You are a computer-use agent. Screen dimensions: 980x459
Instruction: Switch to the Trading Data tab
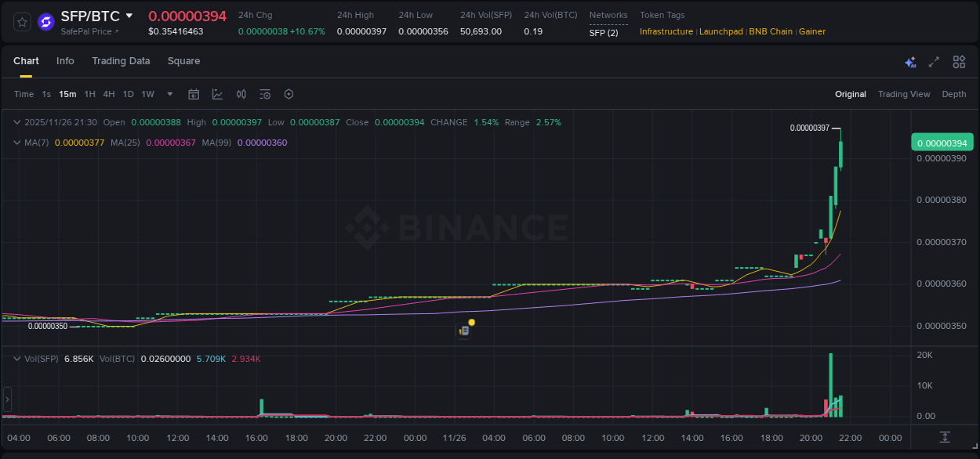tap(121, 61)
